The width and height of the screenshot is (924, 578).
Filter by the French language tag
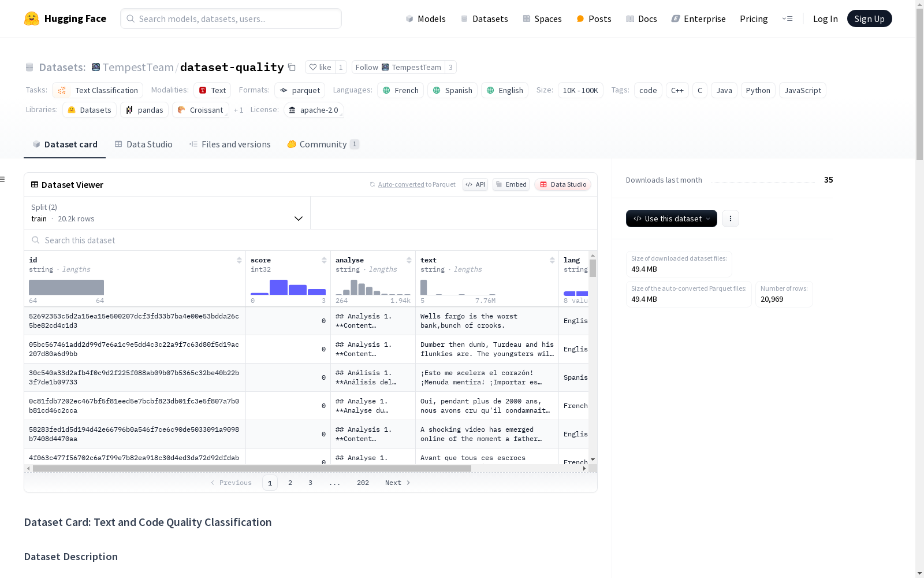(x=401, y=90)
